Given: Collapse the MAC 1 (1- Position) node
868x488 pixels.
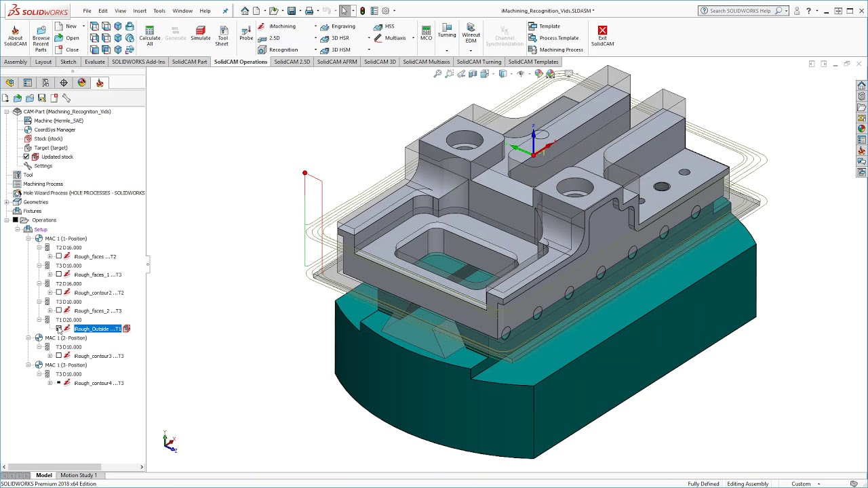Looking at the screenshot, I should click(28, 239).
